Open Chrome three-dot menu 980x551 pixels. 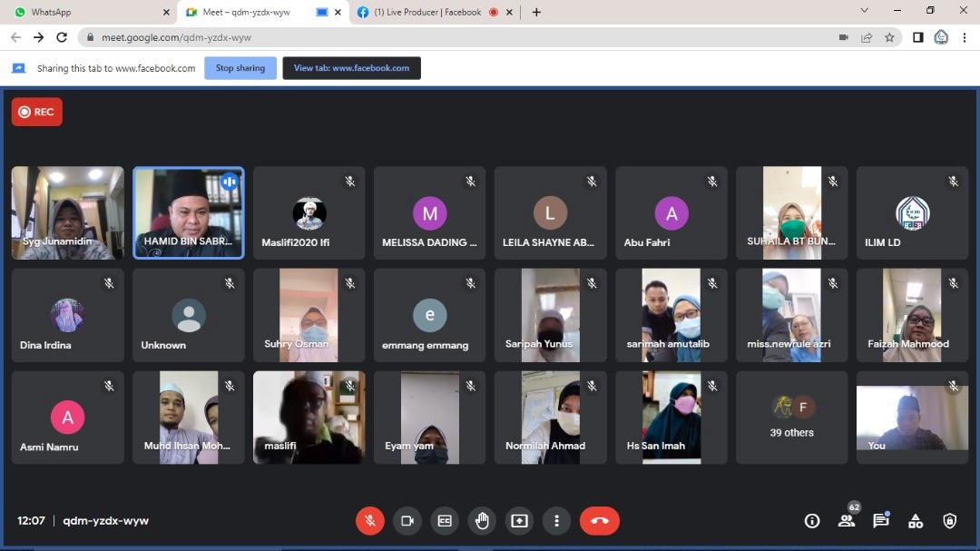click(x=965, y=37)
